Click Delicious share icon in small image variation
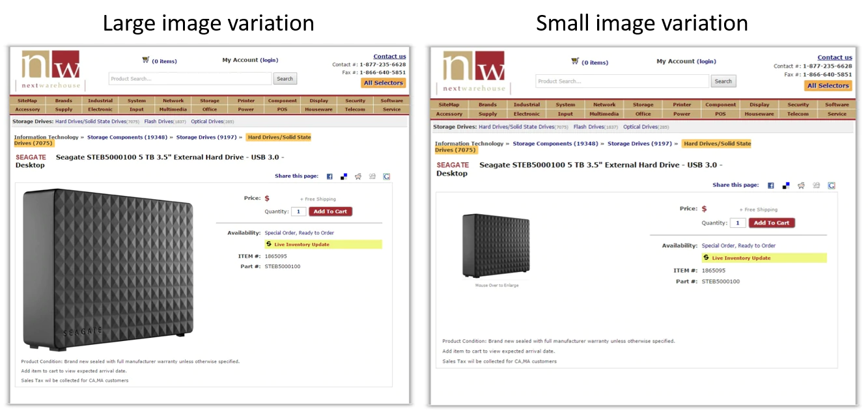868x412 pixels. [786, 185]
